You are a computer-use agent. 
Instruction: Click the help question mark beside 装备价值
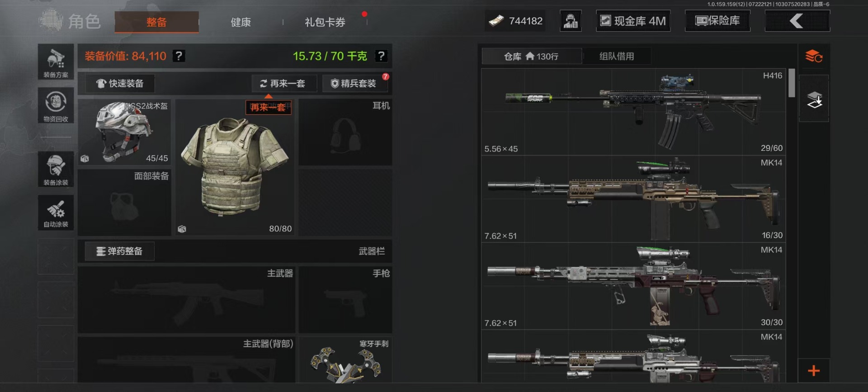(x=179, y=56)
